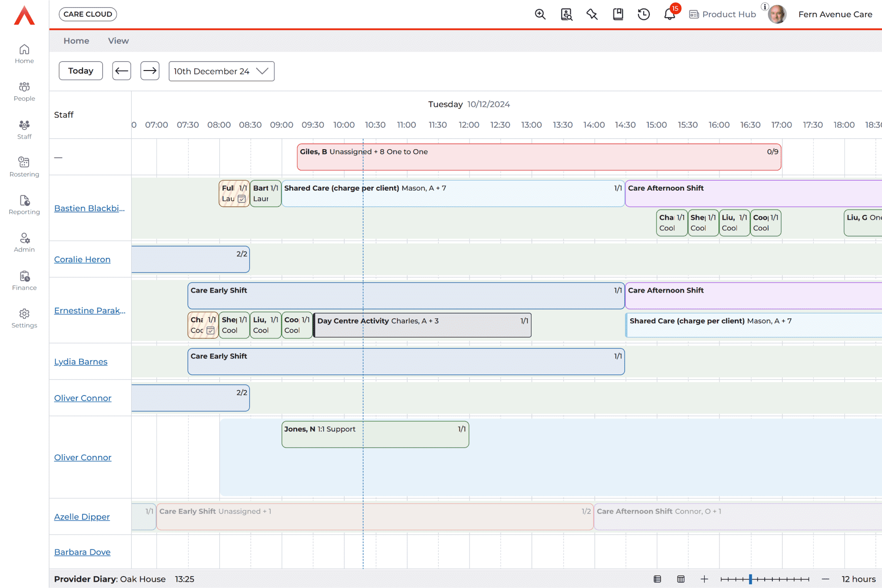882x588 pixels.
Task: Open the Fern Avenue Care account menu
Action: pyautogui.click(x=835, y=14)
